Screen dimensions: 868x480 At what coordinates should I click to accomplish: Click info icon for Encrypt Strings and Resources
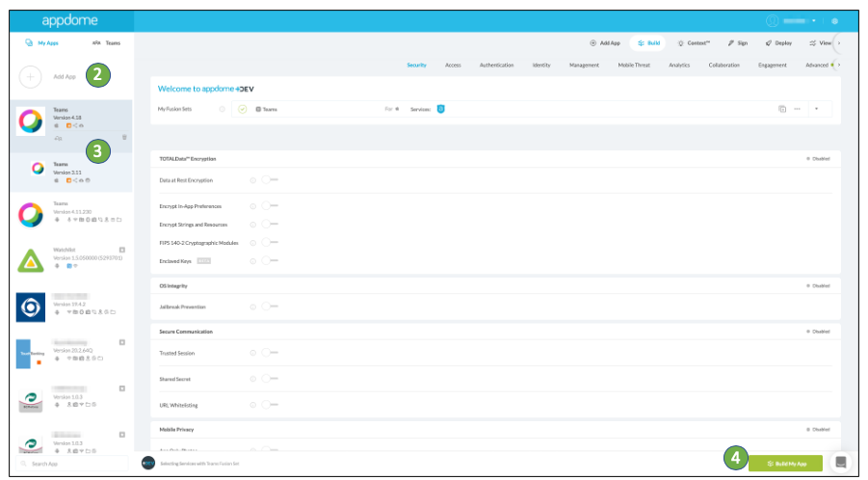[x=253, y=225]
